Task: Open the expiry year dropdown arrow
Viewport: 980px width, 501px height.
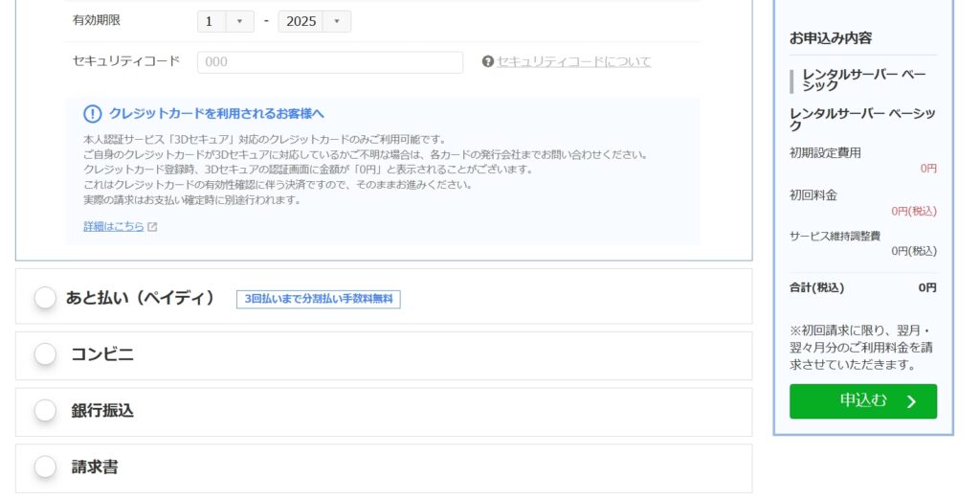Action: 336,21
